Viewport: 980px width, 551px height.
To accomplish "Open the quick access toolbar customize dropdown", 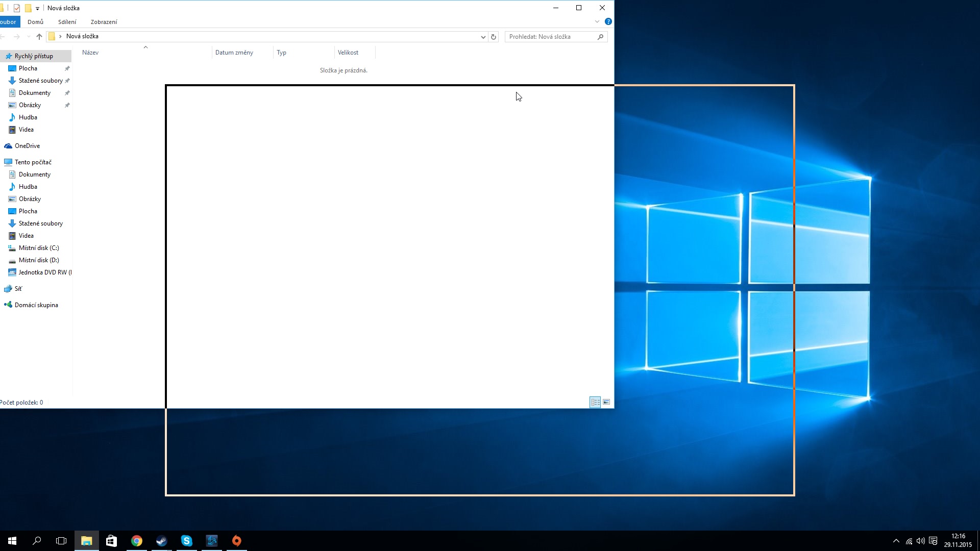I will click(37, 8).
